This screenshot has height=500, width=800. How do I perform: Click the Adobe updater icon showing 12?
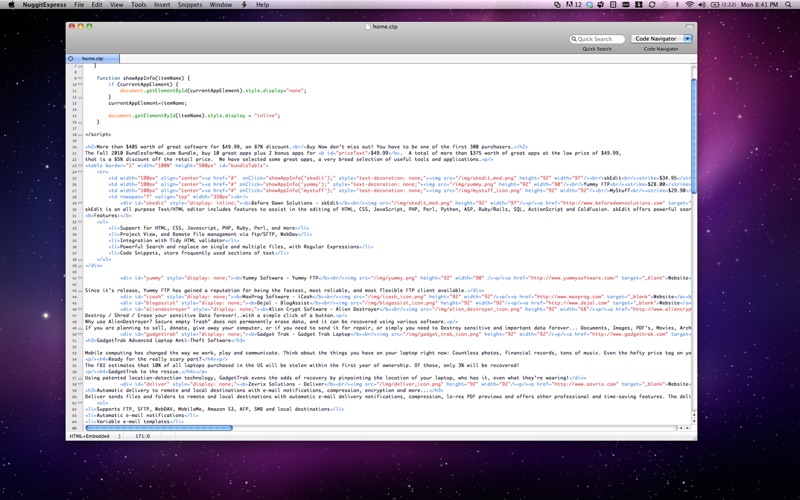574,5
